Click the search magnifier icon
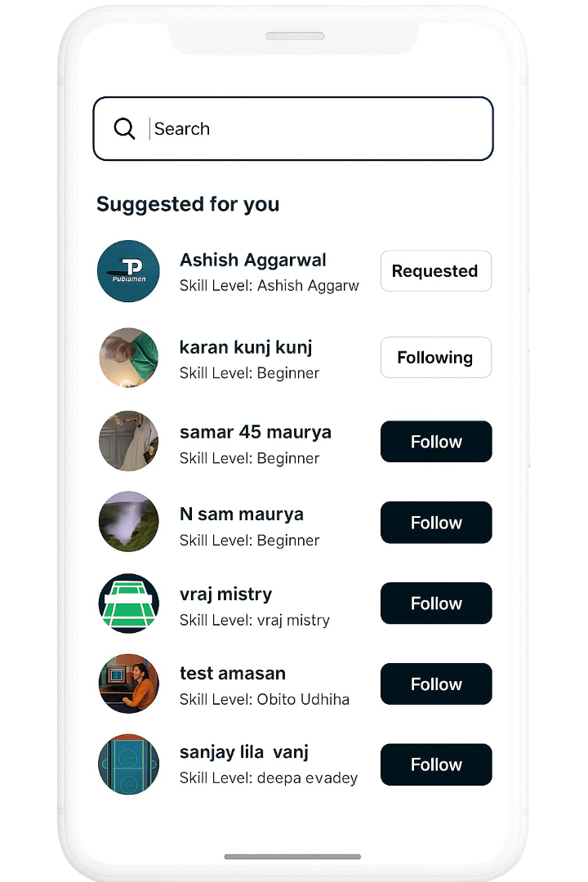Viewport: 588px width, 882px height. click(124, 129)
